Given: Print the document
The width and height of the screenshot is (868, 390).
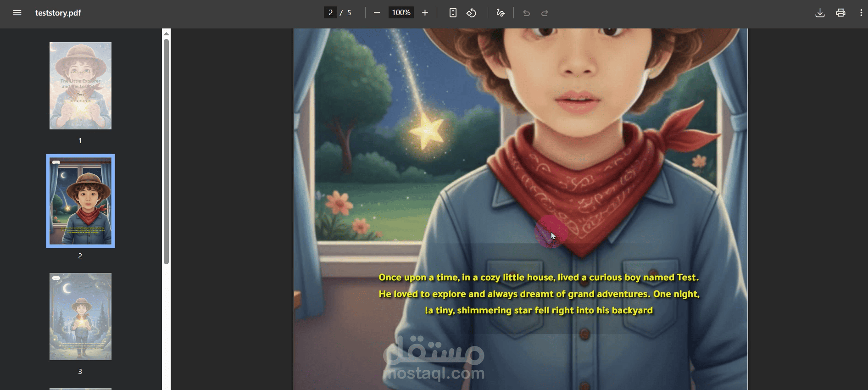Looking at the screenshot, I should (x=840, y=13).
